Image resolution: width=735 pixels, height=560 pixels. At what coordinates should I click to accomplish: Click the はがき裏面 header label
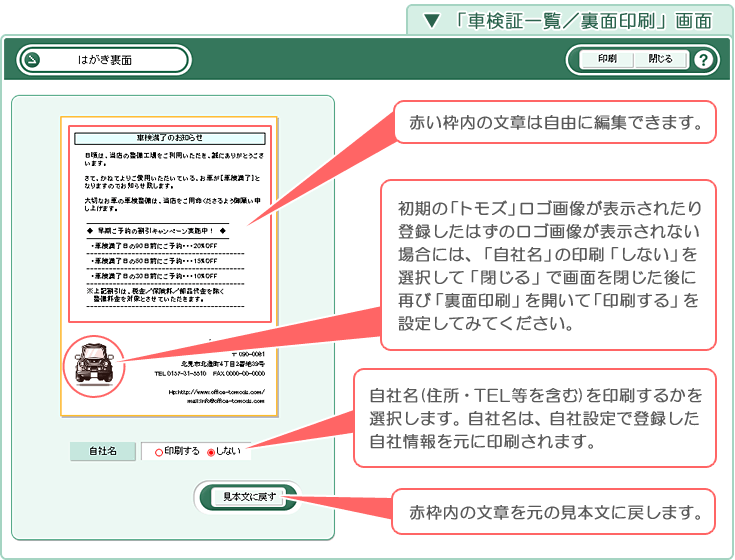pyautogui.click(x=105, y=60)
